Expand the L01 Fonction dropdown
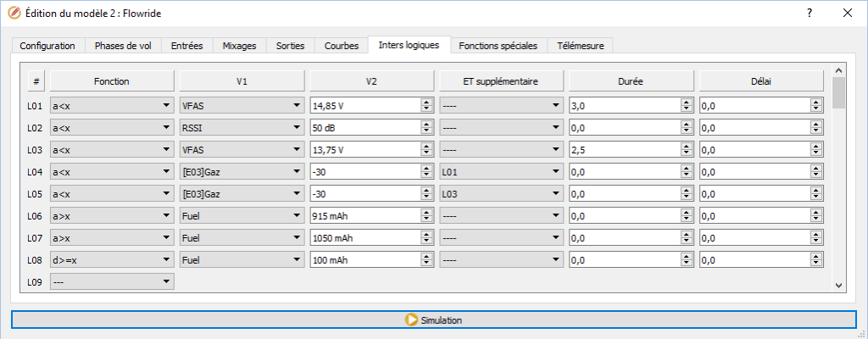This screenshot has width=868, height=339. point(112,106)
